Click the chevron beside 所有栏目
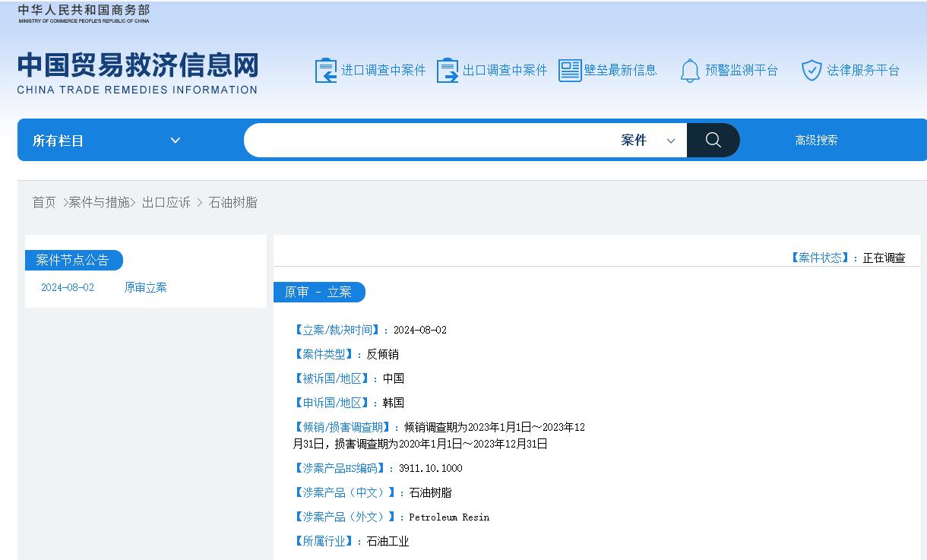 point(176,141)
